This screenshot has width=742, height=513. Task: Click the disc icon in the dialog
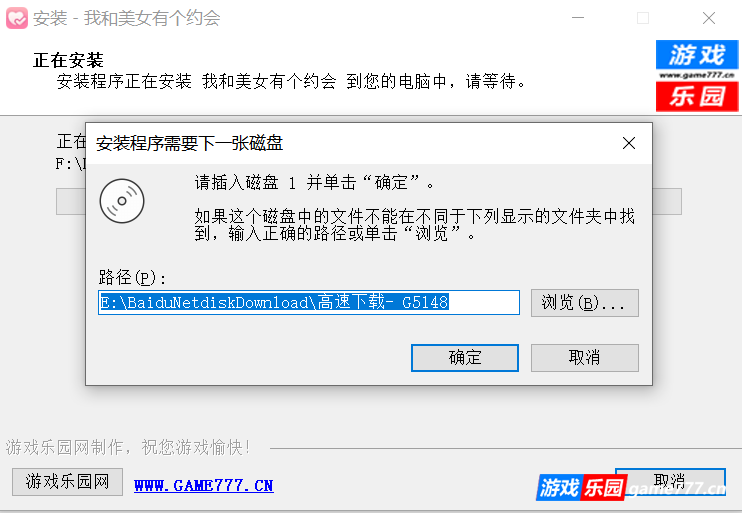pyautogui.click(x=122, y=201)
